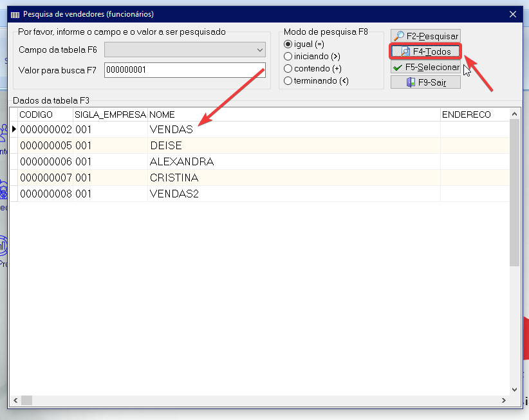Screen dimensions: 529x420
Task: Click the NOME column header
Action: coord(293,114)
